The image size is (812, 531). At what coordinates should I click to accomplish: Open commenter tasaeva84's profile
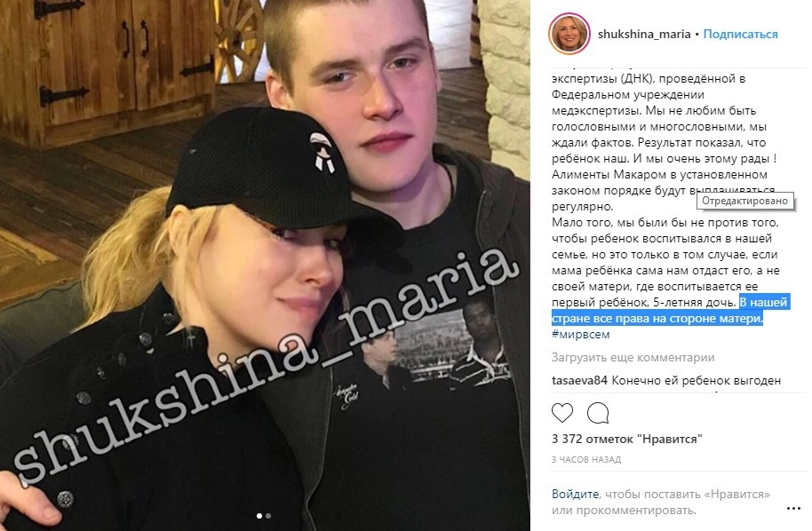click(x=579, y=380)
